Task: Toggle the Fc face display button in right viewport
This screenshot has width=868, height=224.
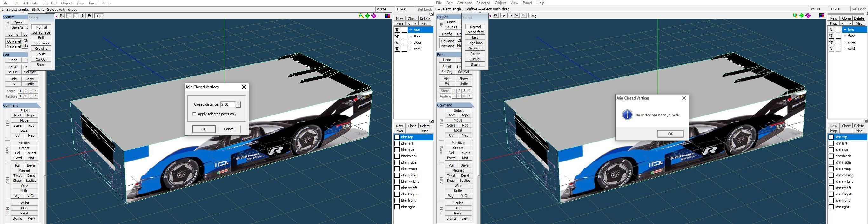Action: click(x=510, y=16)
